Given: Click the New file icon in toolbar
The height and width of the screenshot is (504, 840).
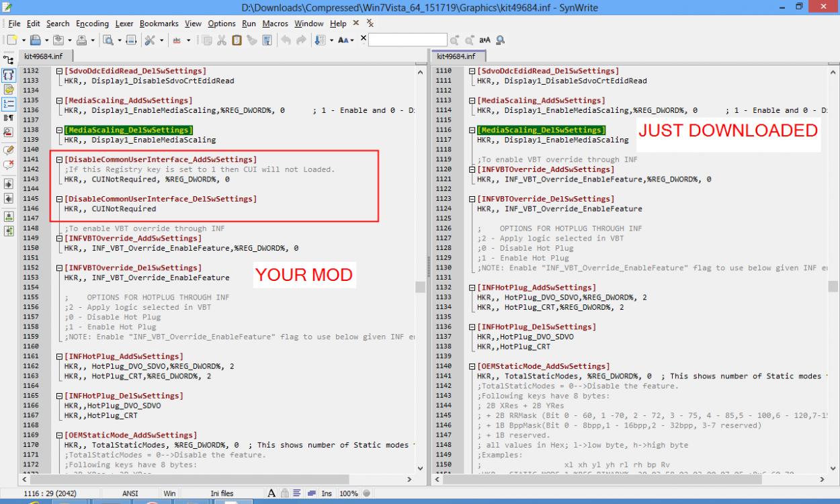Looking at the screenshot, I should [11, 40].
